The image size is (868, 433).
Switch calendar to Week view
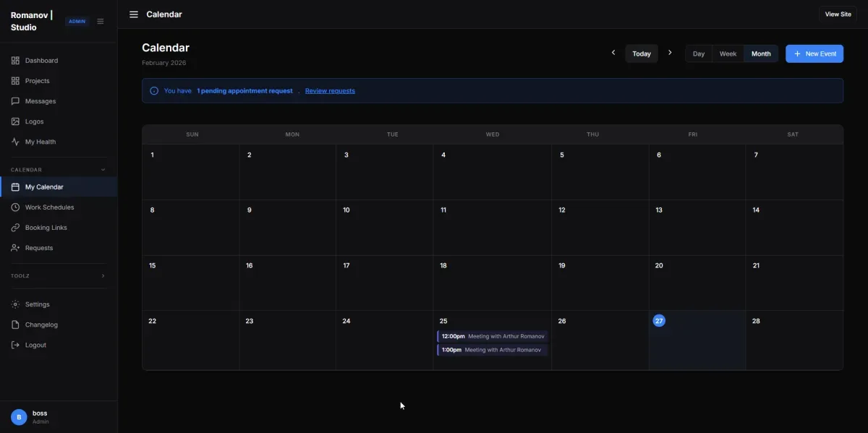728,53
